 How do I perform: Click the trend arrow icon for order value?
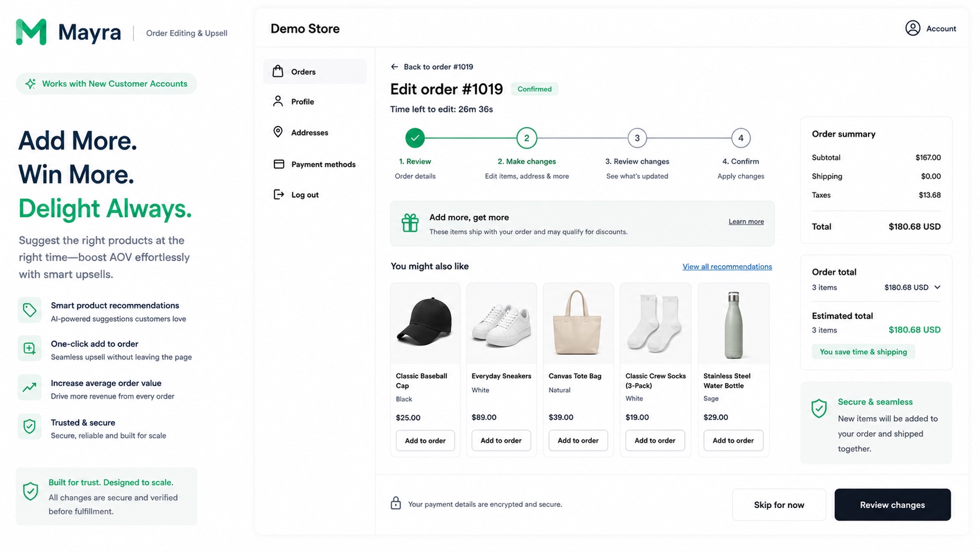tap(29, 387)
